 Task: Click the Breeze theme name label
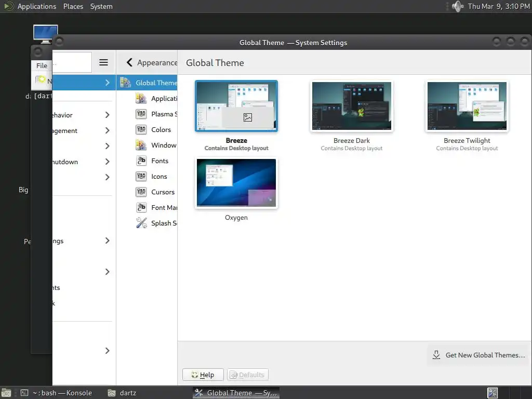tap(236, 140)
